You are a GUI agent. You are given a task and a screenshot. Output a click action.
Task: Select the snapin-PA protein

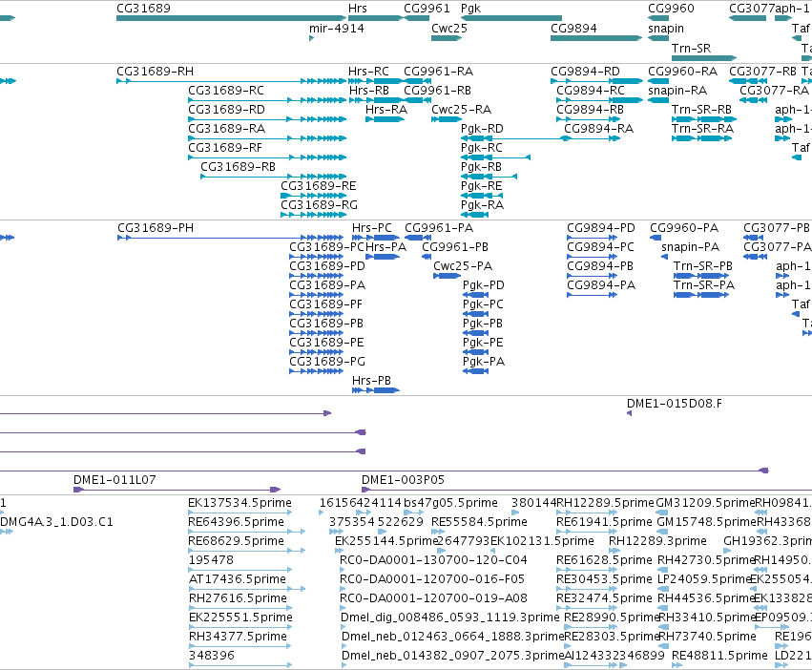[x=665, y=257]
